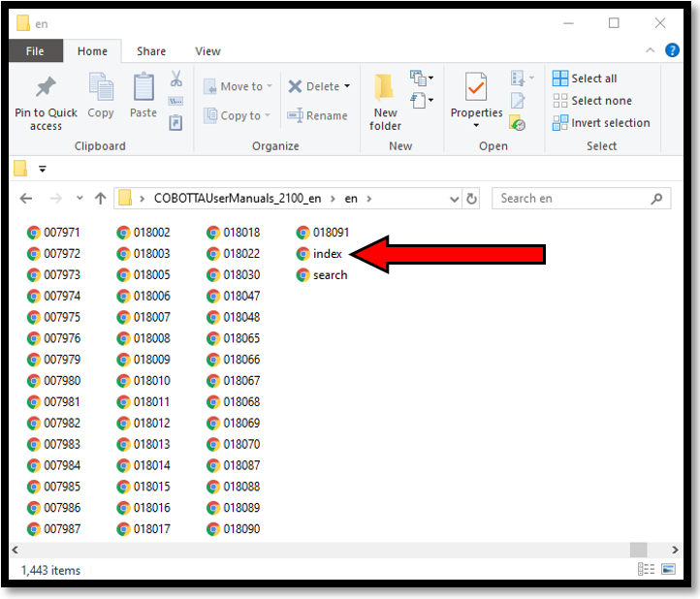The image size is (700, 599).
Task: Open the Easy access icon dropdown
Action: [x=422, y=101]
